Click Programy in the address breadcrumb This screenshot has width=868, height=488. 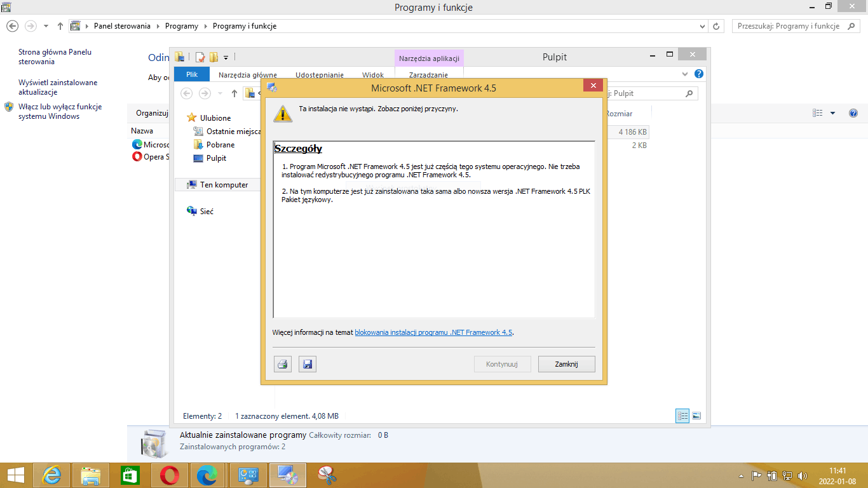pyautogui.click(x=182, y=26)
